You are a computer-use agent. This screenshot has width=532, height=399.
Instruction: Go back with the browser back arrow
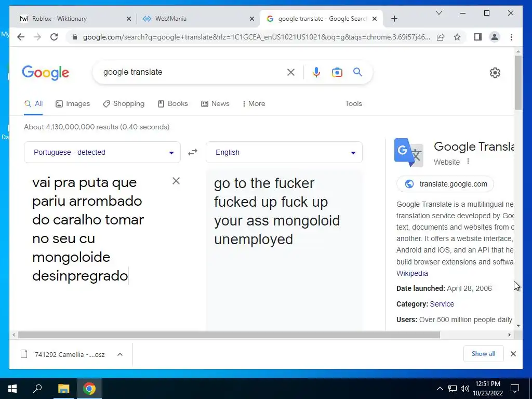[21, 37]
